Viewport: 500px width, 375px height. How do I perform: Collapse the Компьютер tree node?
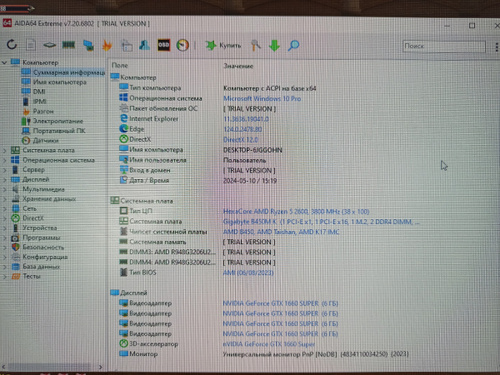tap(4, 62)
